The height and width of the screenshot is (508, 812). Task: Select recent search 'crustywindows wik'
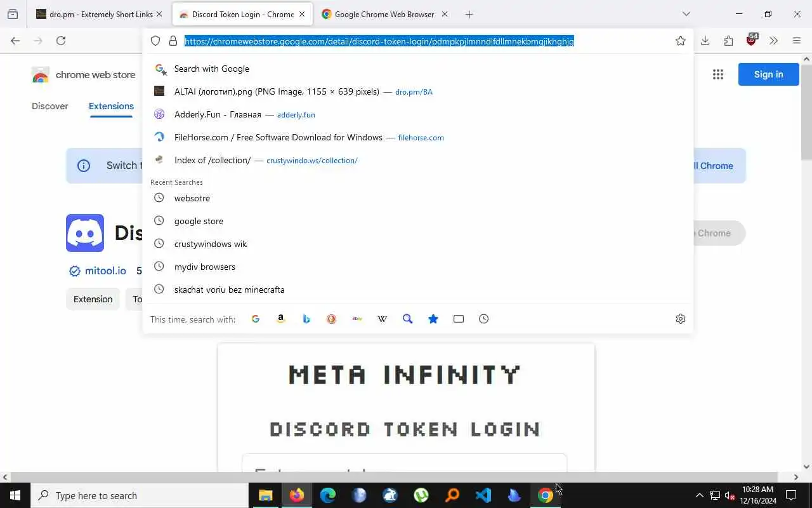click(419, 244)
